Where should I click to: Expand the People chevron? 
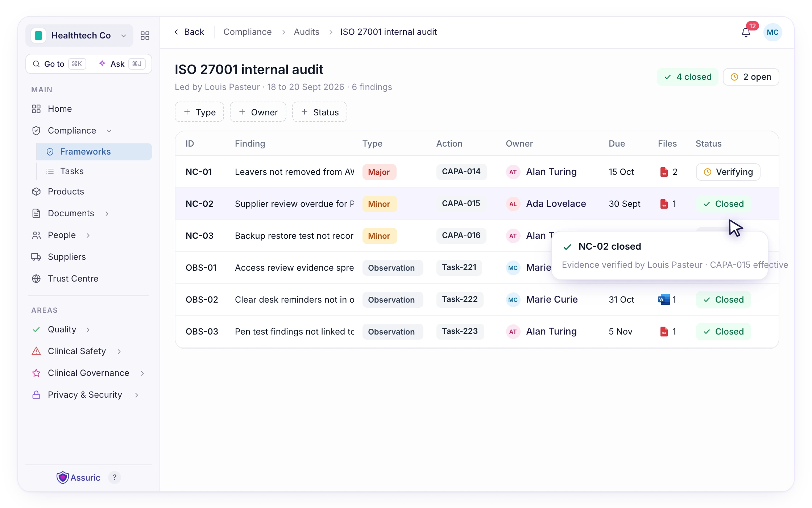pos(88,235)
